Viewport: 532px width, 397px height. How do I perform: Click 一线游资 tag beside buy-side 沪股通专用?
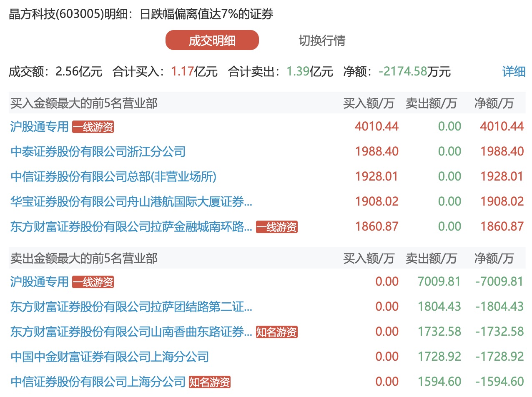point(93,127)
